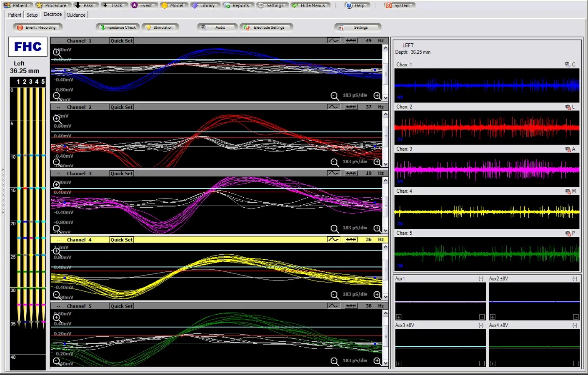Click the plus control in Aux1 panel

[x=398, y=318]
